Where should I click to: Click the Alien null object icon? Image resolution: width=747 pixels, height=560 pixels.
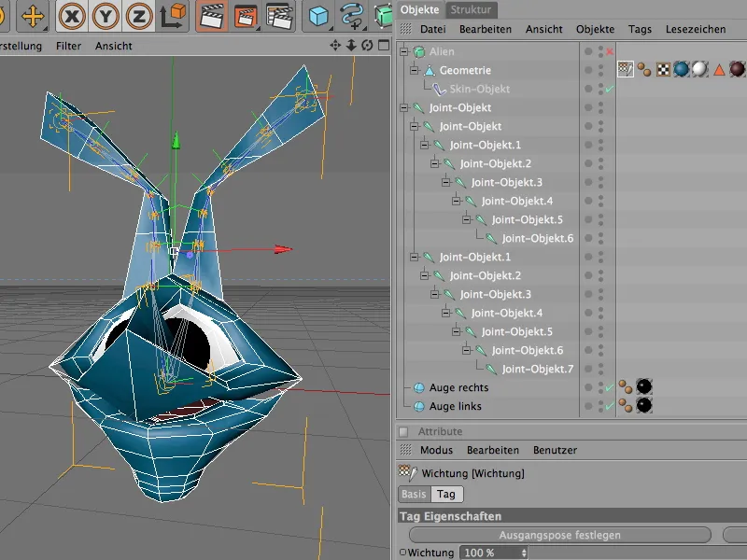coord(419,51)
